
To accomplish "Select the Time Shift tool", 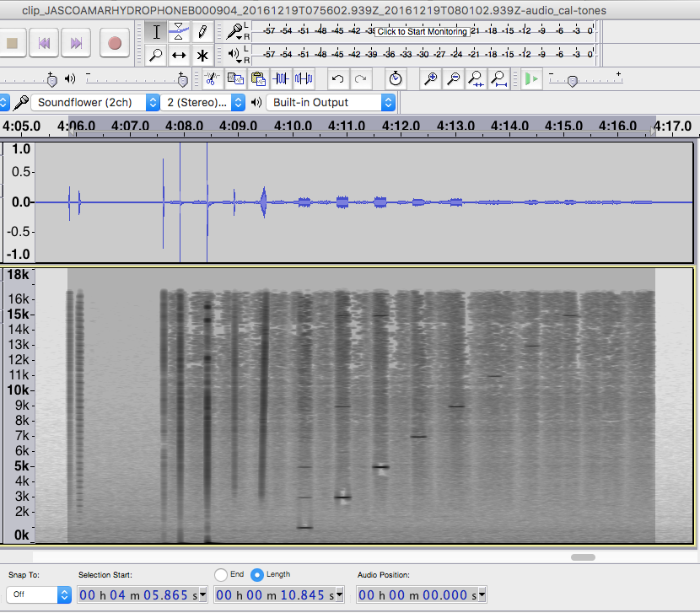I will (179, 56).
